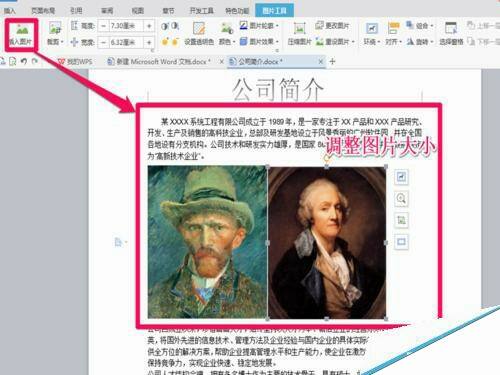Switch to the Review (审阅) tab

click(x=107, y=11)
